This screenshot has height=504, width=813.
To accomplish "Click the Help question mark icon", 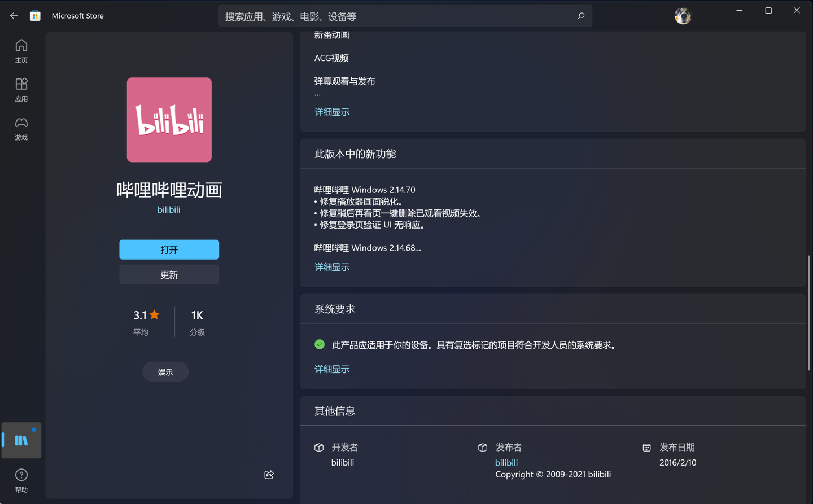I will click(21, 475).
